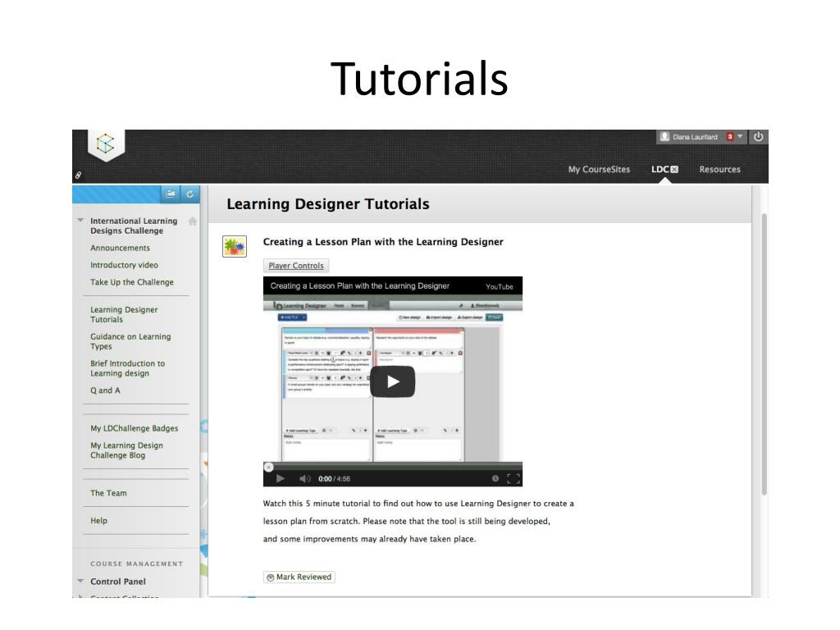Viewport: 840px width, 630px height.
Task: Open the My CourseSites tab
Action: click(599, 169)
